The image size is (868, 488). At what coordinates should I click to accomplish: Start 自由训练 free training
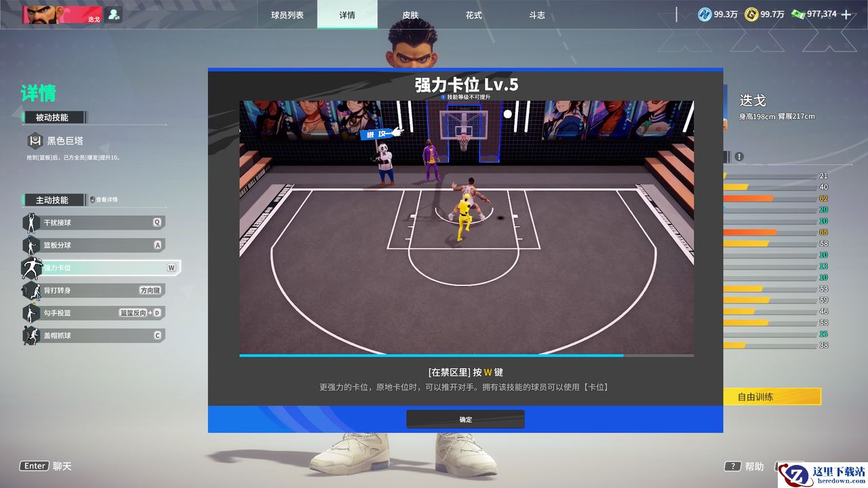pos(772,396)
